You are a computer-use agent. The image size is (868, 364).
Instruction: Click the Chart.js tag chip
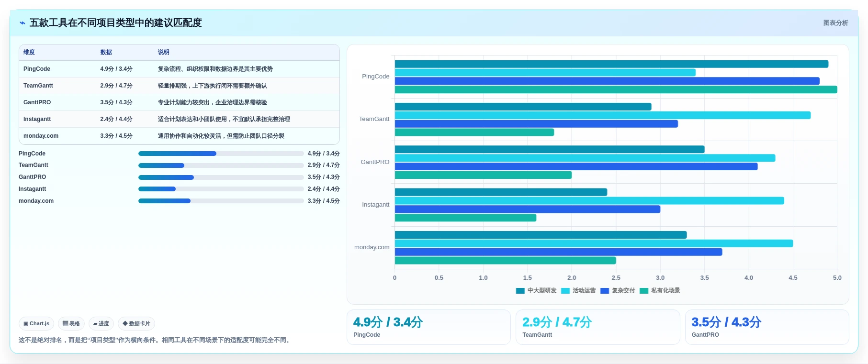tap(36, 324)
